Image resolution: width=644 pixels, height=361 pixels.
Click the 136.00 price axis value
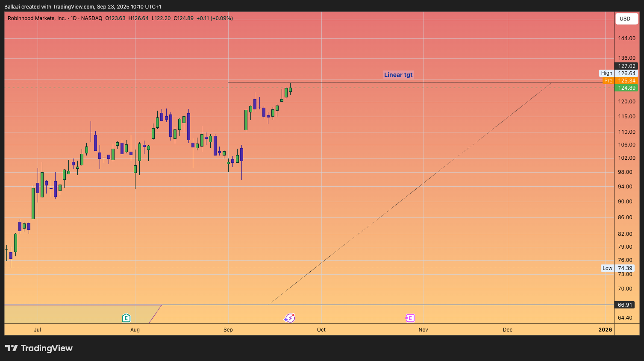[627, 58]
